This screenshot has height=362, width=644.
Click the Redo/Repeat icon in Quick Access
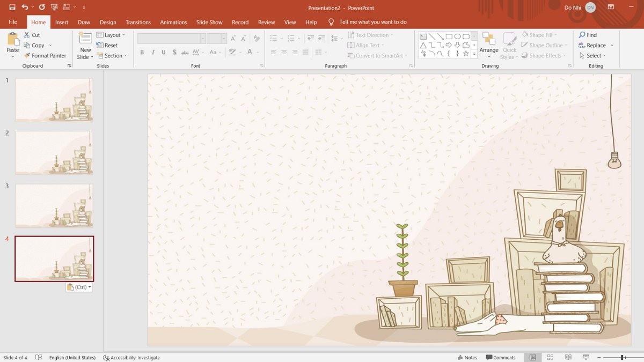42,8
